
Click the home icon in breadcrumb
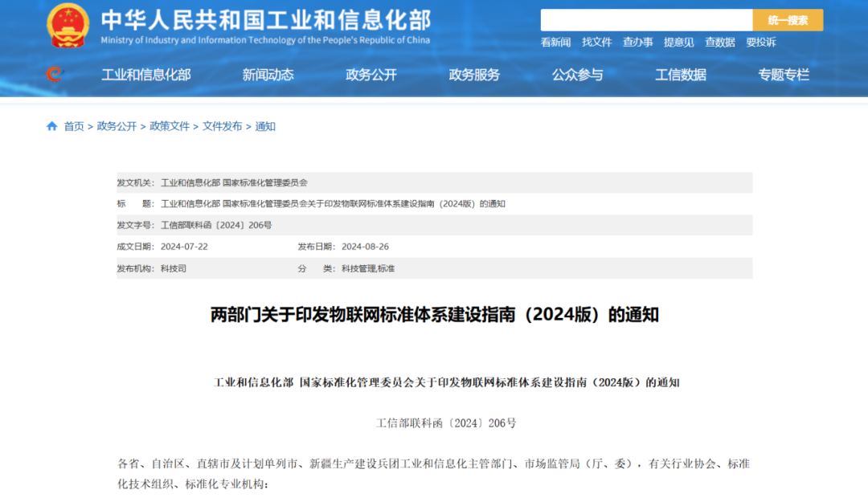point(52,126)
